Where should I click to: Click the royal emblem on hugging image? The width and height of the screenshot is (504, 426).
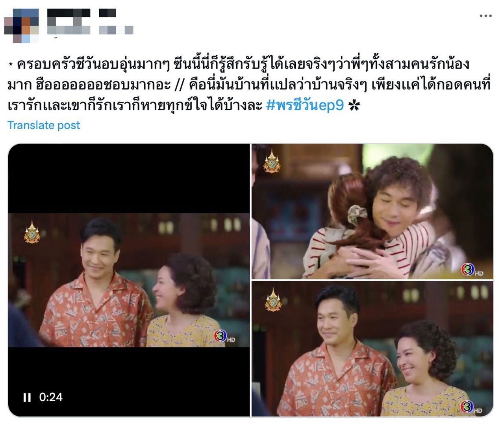pos(272,161)
